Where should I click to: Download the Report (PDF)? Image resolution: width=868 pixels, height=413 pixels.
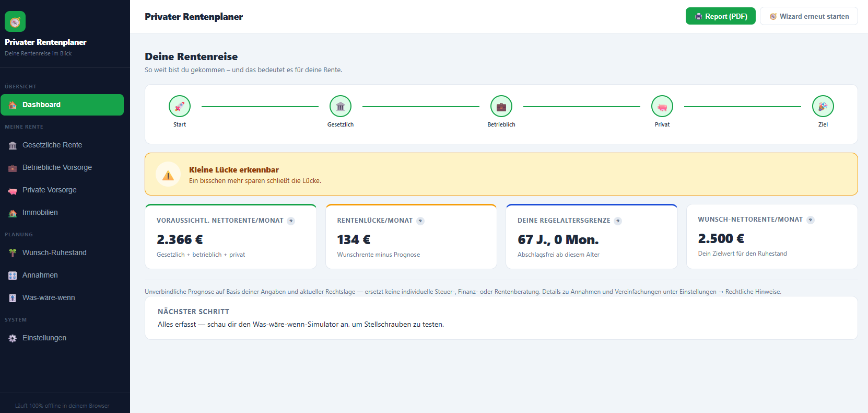720,16
